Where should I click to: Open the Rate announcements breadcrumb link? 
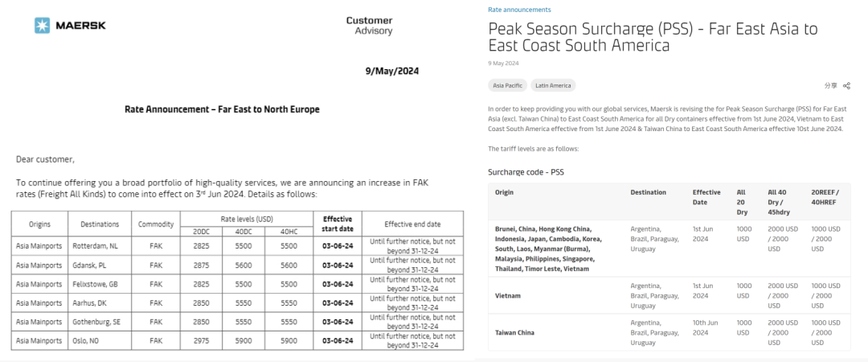pos(519,10)
